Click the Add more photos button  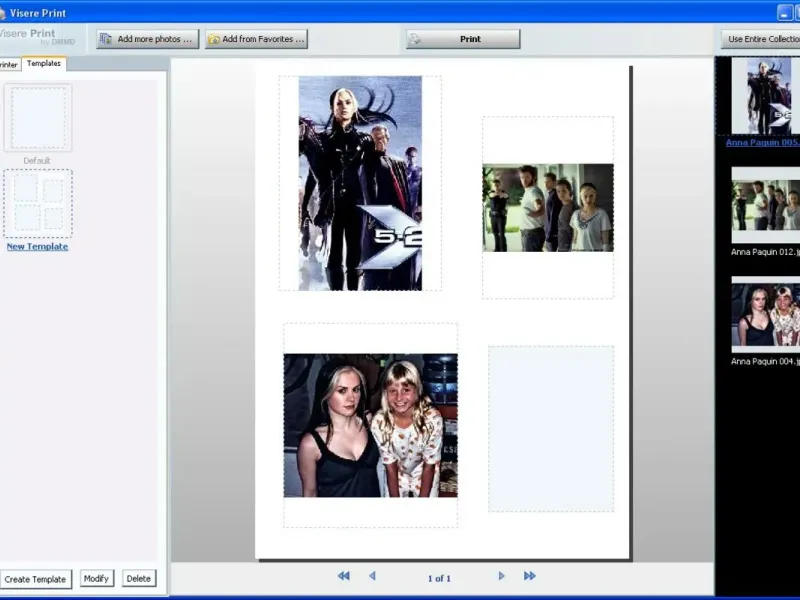pos(147,39)
